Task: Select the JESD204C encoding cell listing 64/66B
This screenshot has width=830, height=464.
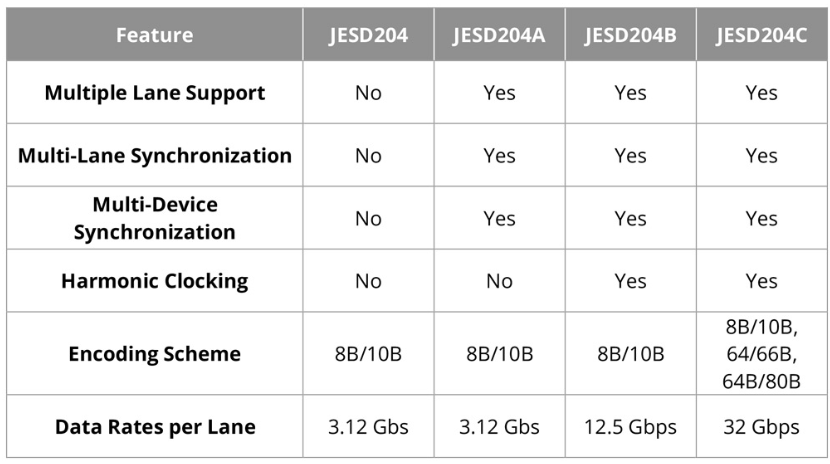Action: (x=762, y=353)
